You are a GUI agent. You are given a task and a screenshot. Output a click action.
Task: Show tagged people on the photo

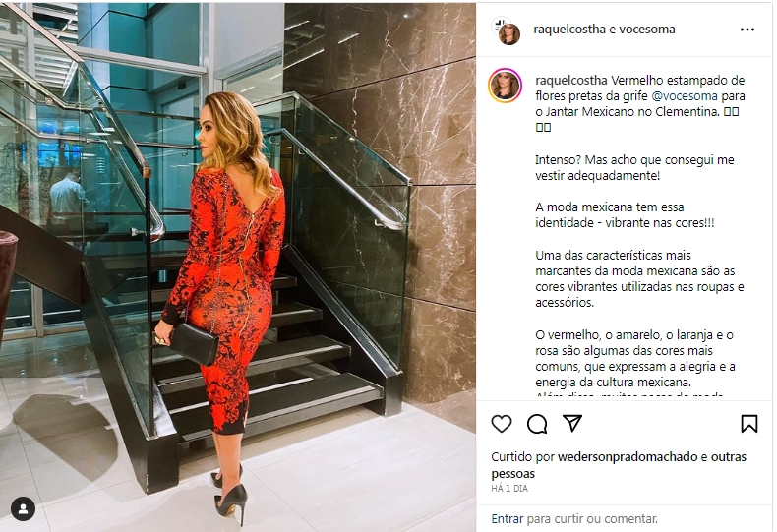(x=23, y=508)
